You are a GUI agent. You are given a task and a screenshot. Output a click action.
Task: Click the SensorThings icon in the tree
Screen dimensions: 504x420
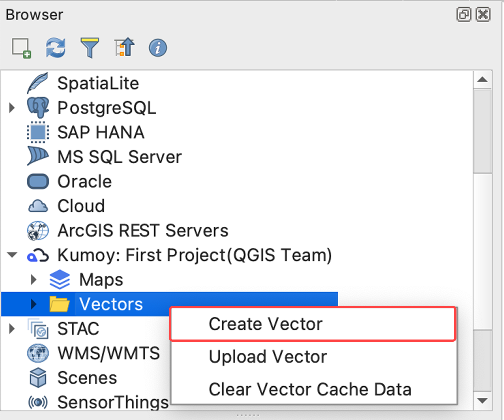(38, 402)
